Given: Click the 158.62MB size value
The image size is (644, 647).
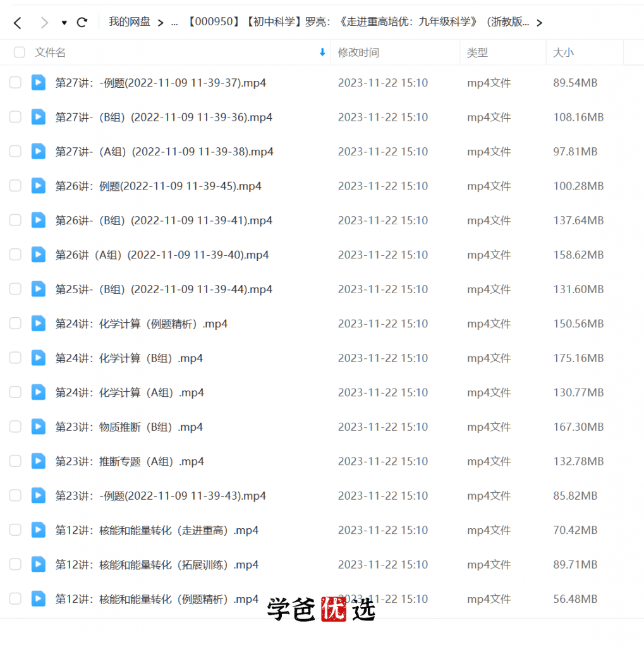Looking at the screenshot, I should click(x=578, y=255).
